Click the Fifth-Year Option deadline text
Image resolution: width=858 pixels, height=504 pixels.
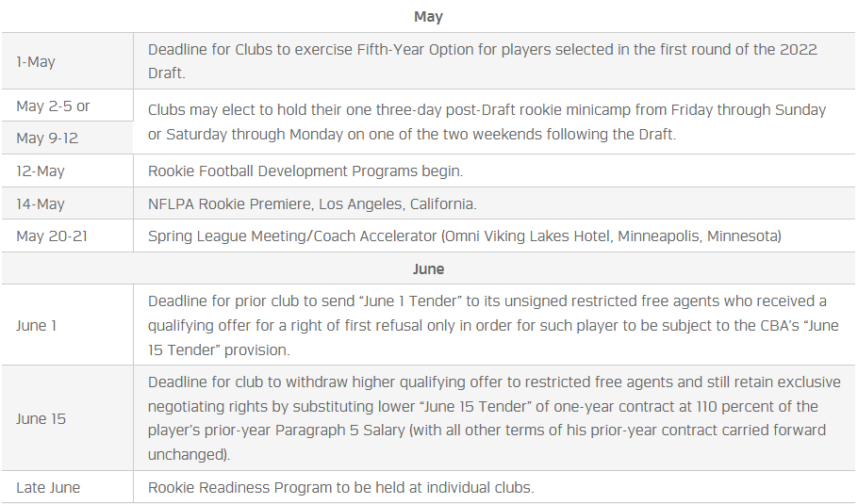pos(482,60)
